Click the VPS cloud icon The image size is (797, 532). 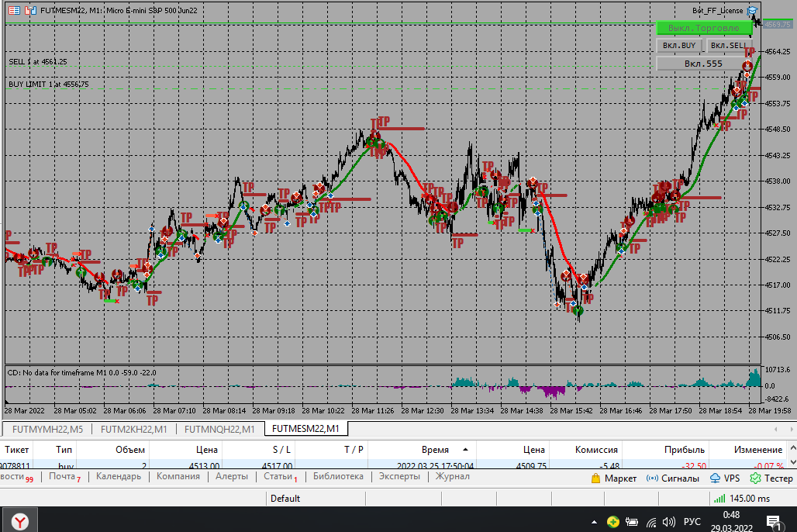pyautogui.click(x=715, y=478)
